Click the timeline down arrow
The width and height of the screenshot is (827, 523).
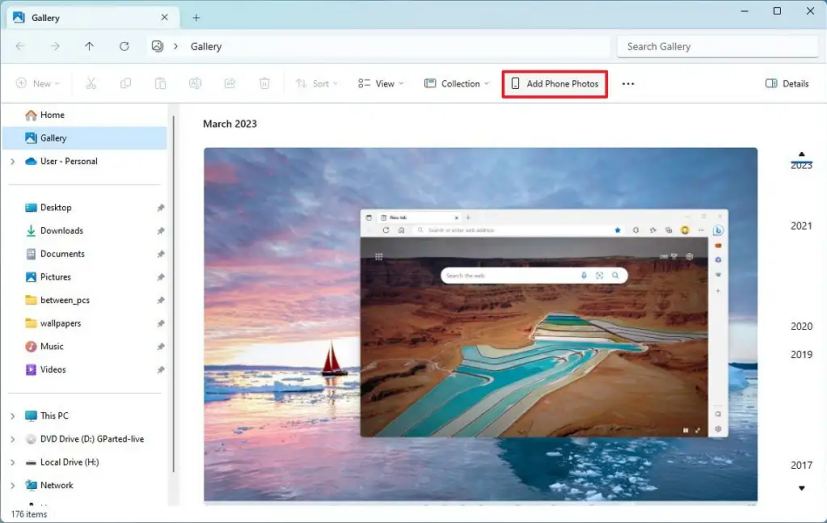pos(802,488)
